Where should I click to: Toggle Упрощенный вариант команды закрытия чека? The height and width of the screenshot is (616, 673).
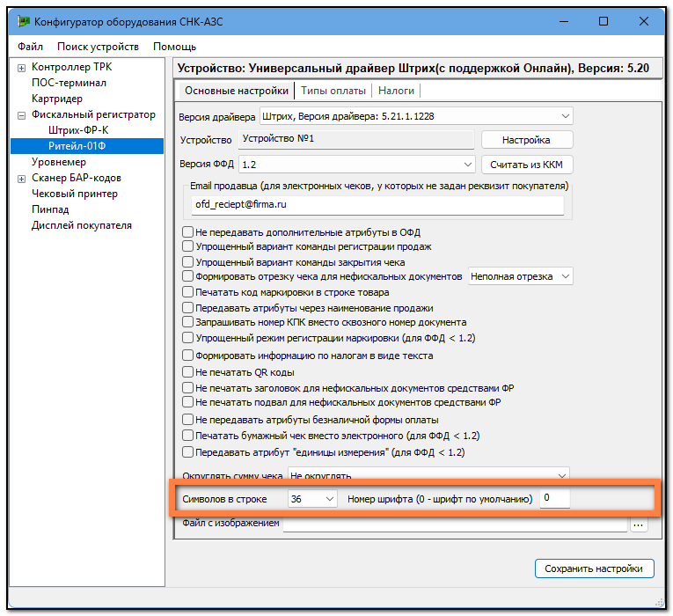click(x=187, y=262)
